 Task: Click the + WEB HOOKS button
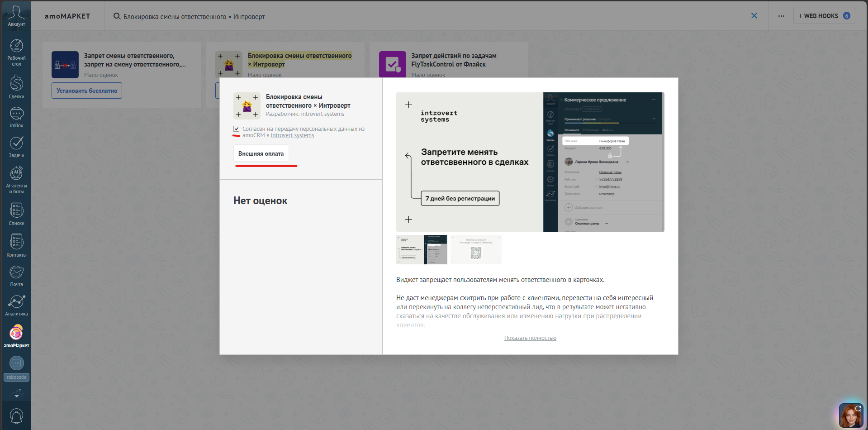click(824, 16)
